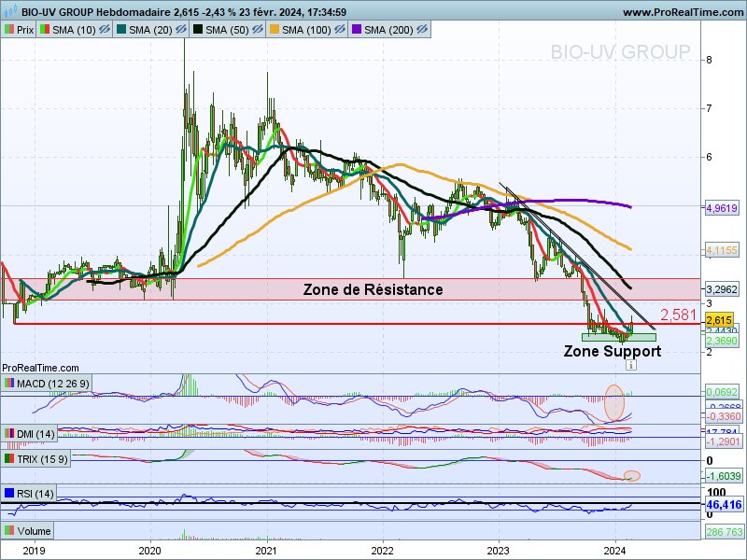Click the ProRealTime.com text above the MACD panel
This screenshot has height=560, width=747.
[x=40, y=368]
